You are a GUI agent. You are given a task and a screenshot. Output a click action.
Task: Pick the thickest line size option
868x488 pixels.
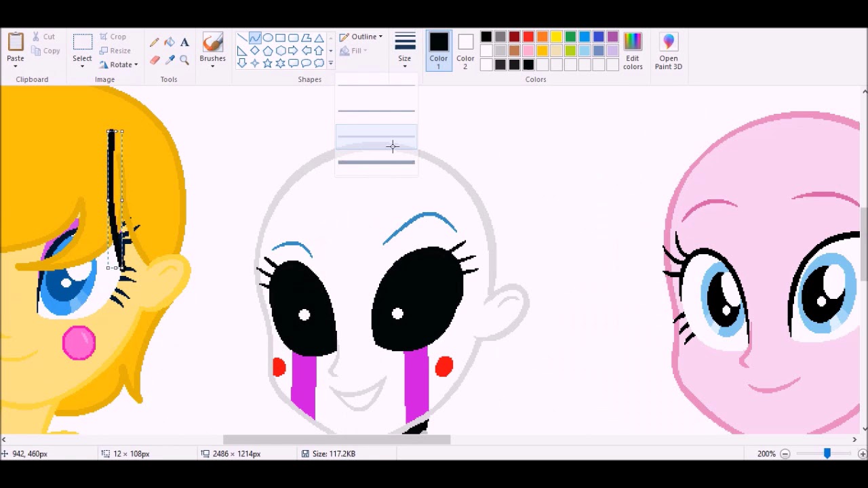click(376, 162)
